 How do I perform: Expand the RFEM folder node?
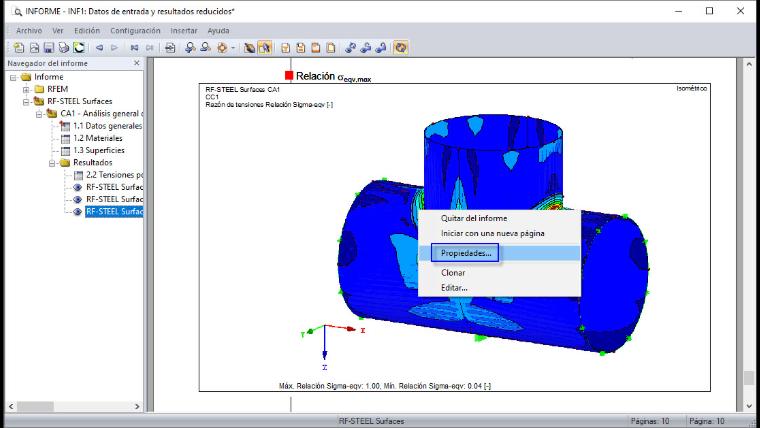(26, 89)
